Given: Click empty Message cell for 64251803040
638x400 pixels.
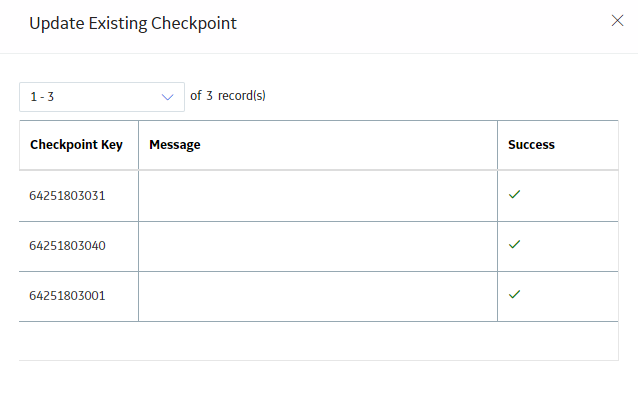Looking at the screenshot, I should click(318, 247).
